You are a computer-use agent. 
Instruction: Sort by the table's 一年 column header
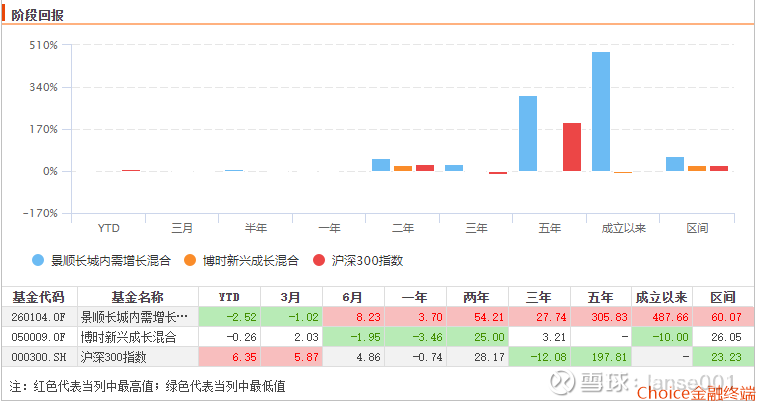[415, 297]
